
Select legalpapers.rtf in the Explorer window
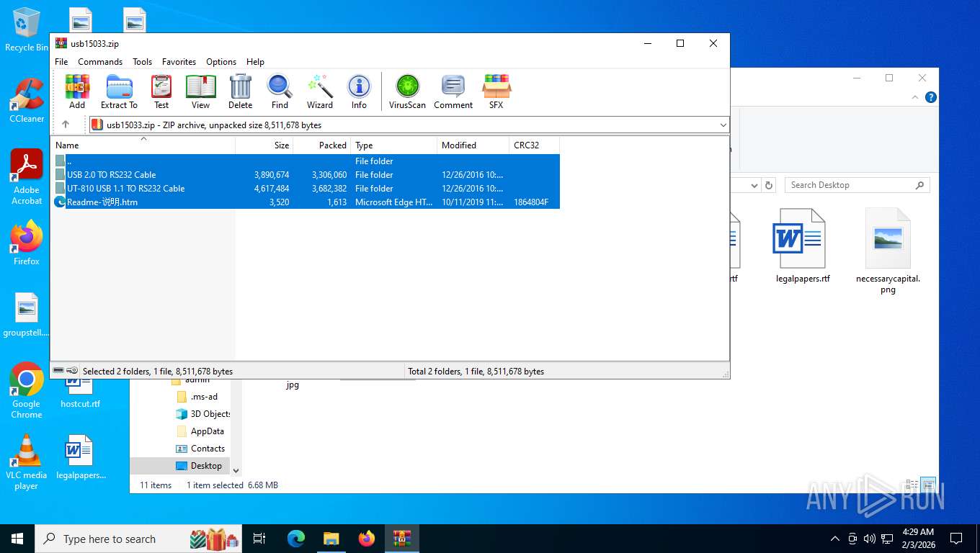(802, 246)
